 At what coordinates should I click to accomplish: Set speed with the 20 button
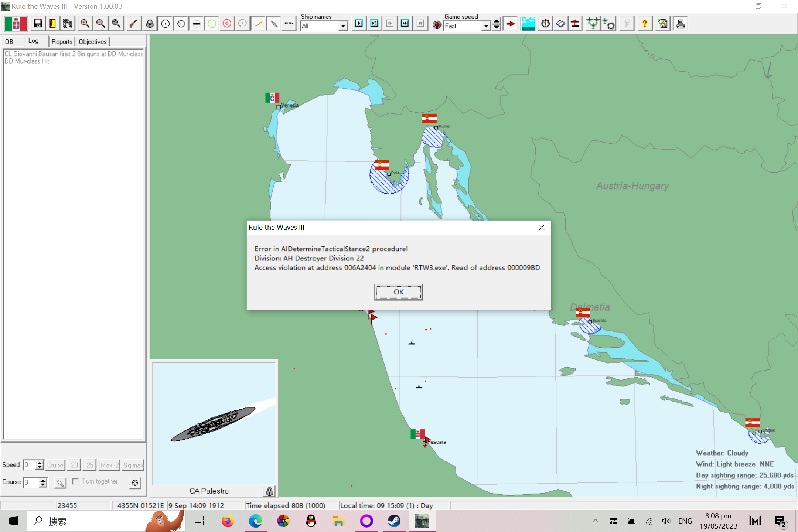pos(74,465)
